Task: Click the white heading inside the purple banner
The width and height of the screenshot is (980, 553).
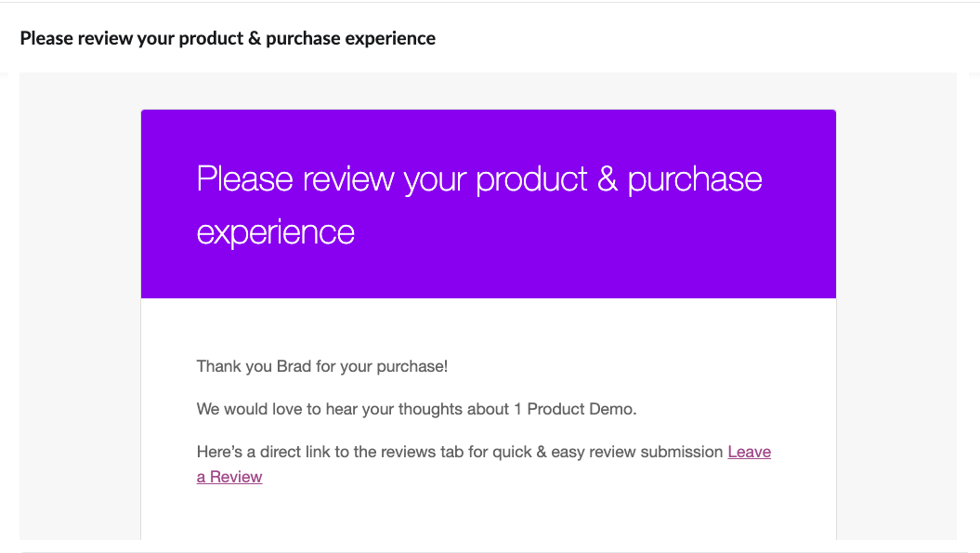Action: pos(478,204)
